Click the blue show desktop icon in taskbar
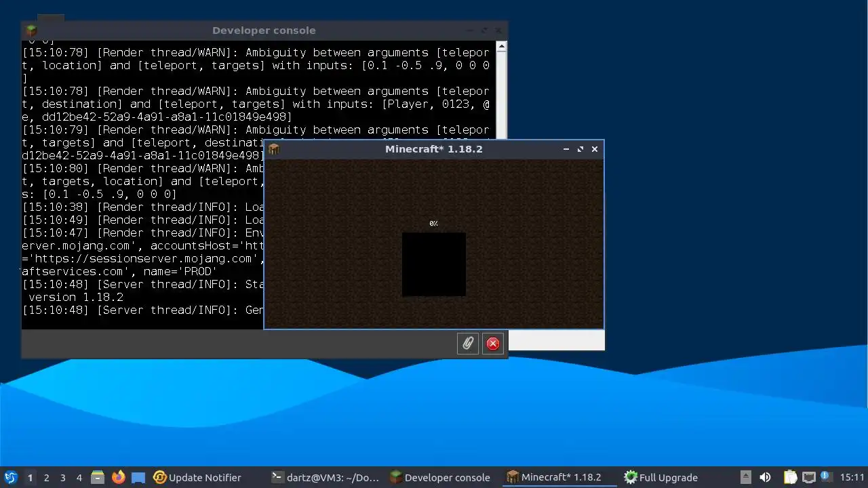The width and height of the screenshot is (868, 488). point(138,477)
